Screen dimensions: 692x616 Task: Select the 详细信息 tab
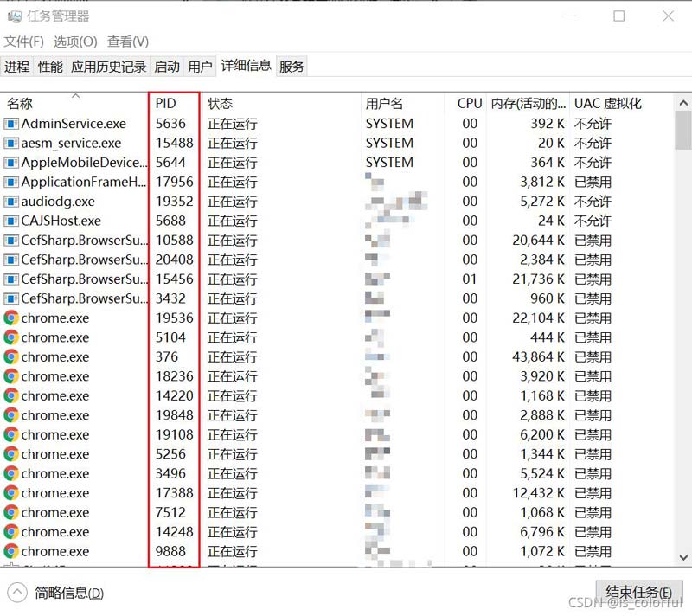pyautogui.click(x=247, y=65)
